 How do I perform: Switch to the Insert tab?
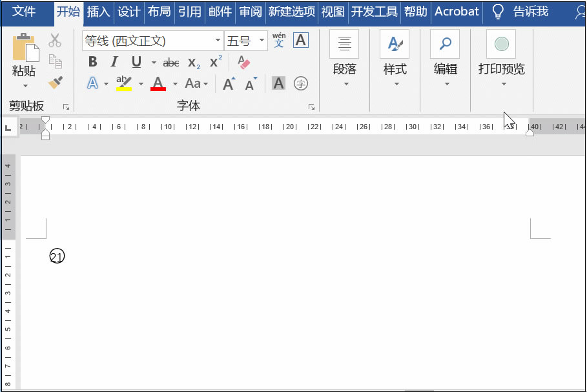coord(98,12)
